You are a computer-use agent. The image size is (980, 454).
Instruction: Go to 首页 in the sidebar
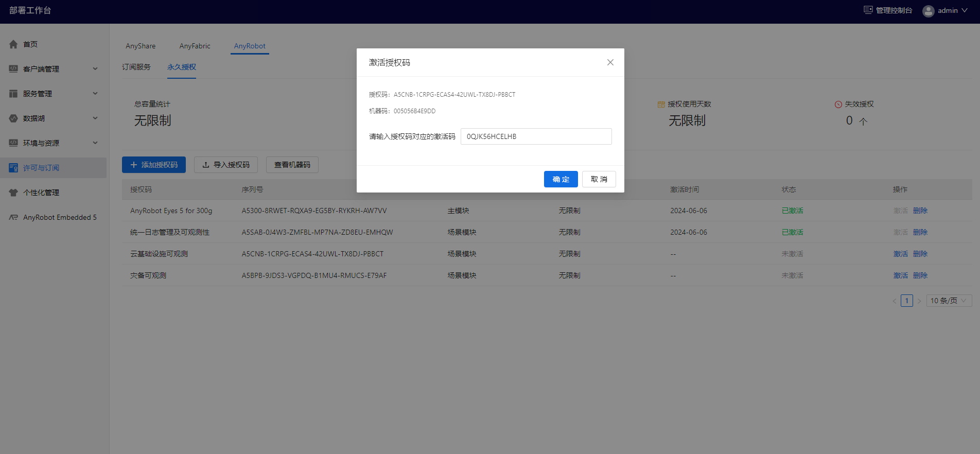coord(30,44)
